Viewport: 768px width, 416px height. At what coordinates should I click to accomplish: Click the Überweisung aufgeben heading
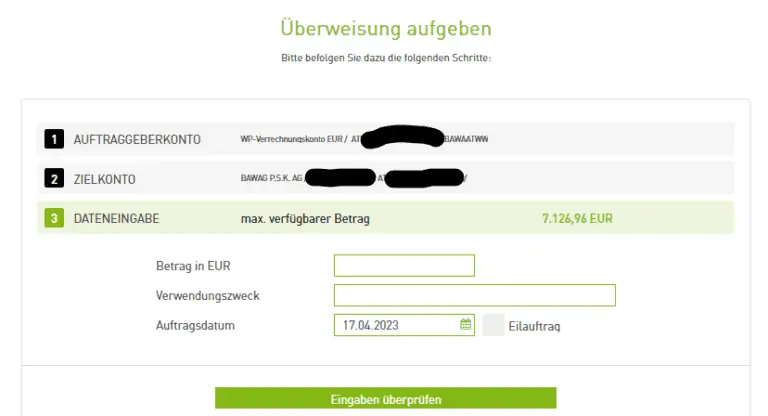(x=386, y=28)
